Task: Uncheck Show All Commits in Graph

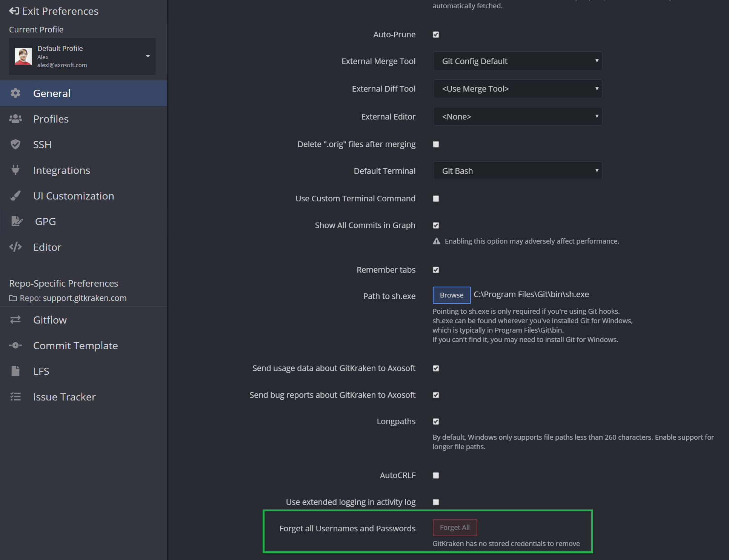Action: click(x=436, y=225)
